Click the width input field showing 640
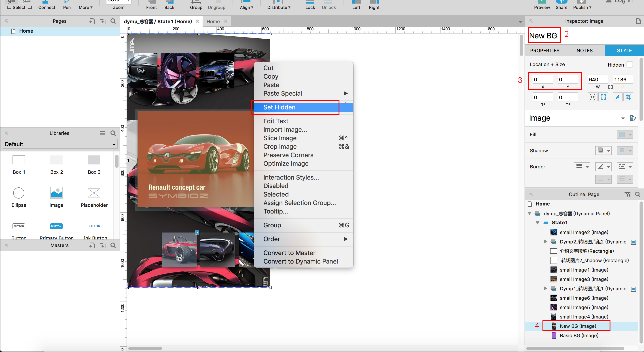This screenshot has width=644, height=352. (597, 79)
